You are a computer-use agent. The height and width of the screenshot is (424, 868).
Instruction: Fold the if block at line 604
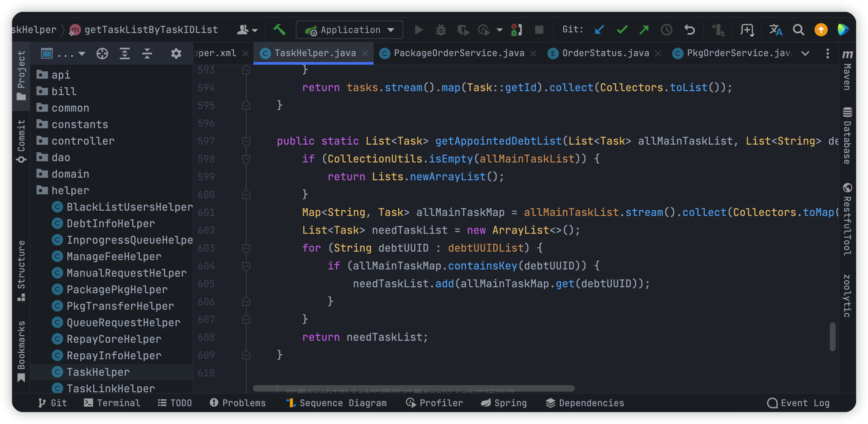tap(246, 266)
